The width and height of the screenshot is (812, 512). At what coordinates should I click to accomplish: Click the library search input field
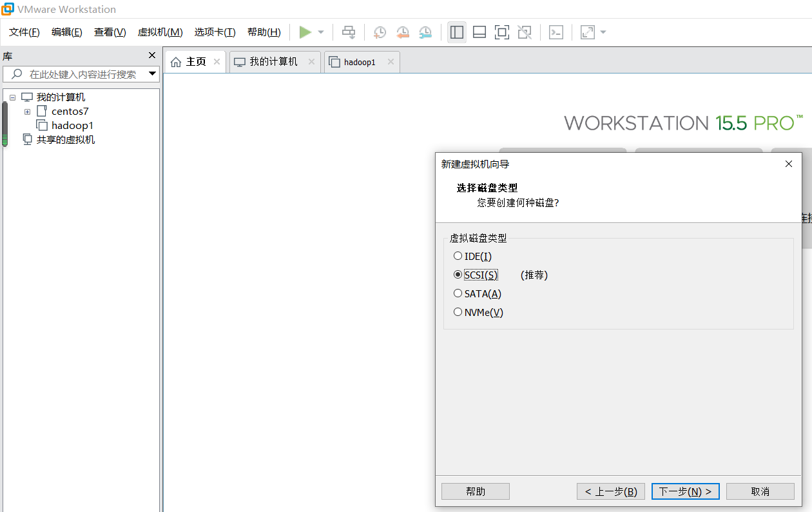pos(81,74)
